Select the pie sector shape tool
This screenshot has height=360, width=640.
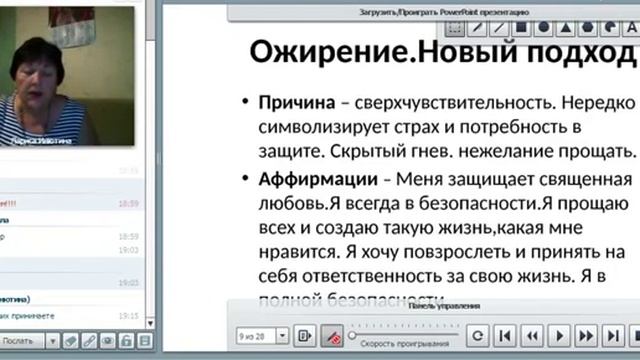point(610,28)
